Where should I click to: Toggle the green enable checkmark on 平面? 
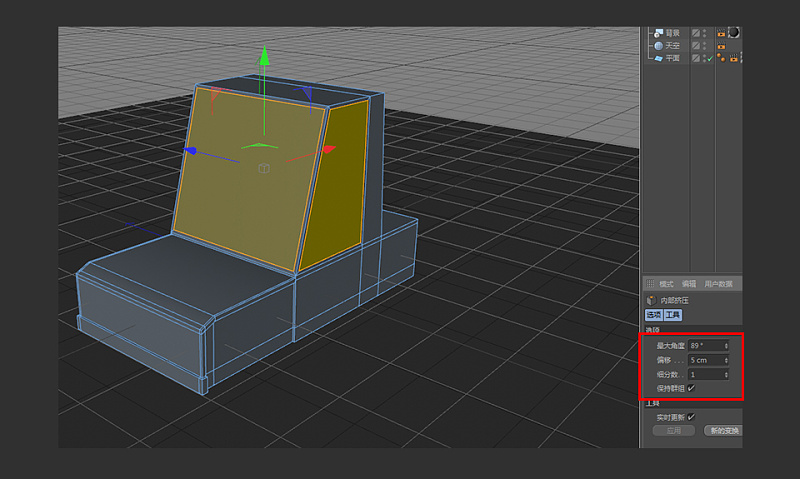tap(710, 59)
